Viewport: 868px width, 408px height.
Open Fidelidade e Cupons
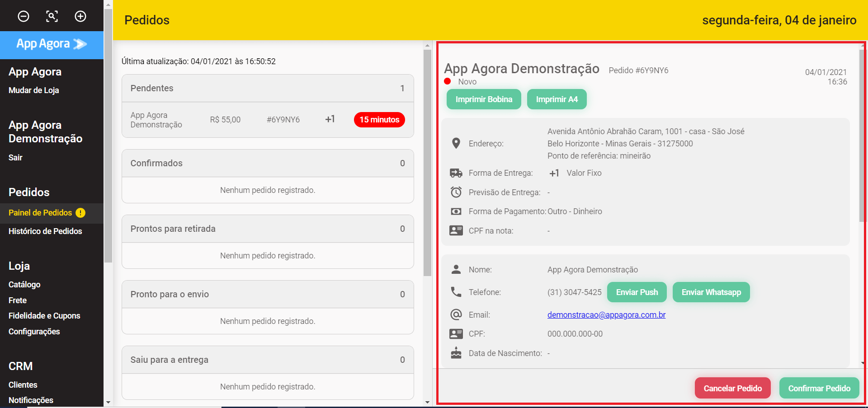tap(44, 316)
